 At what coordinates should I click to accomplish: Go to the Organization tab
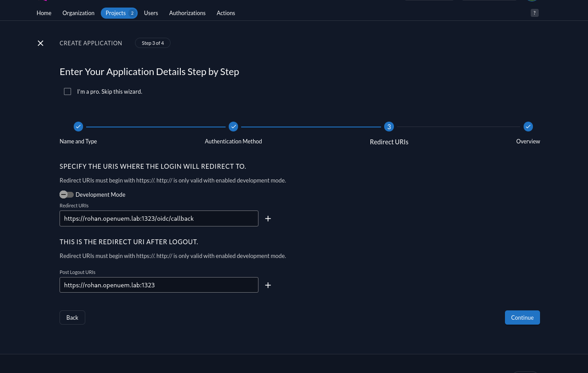79,13
